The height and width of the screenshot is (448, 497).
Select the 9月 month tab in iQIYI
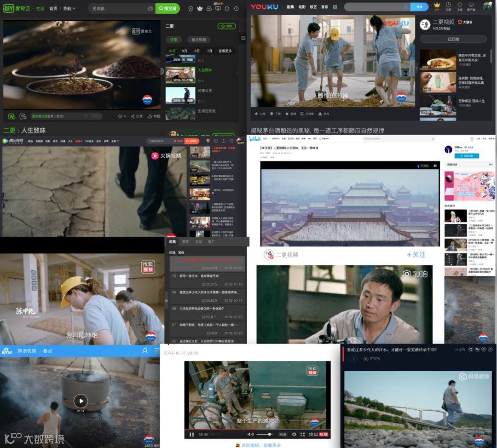click(x=184, y=51)
